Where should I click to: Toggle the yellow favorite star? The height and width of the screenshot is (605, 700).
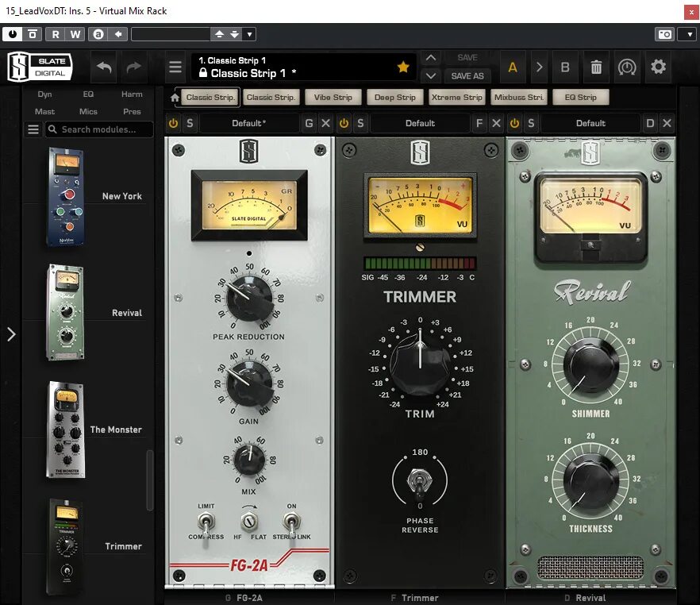point(403,67)
